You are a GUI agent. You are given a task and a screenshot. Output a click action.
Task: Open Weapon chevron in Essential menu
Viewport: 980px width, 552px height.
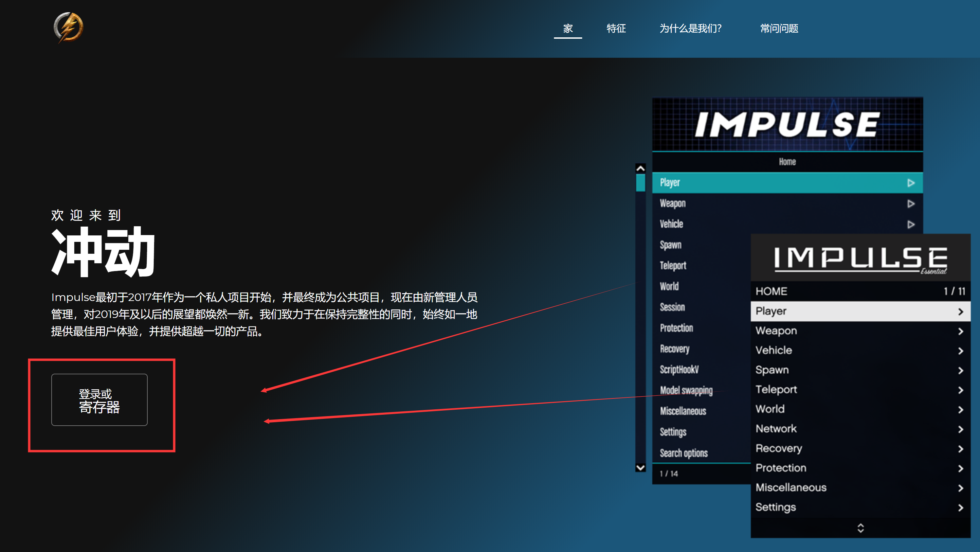tap(961, 332)
